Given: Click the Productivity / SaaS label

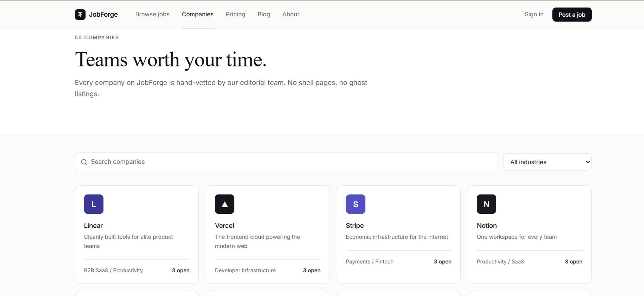Looking at the screenshot, I should click(500, 262).
